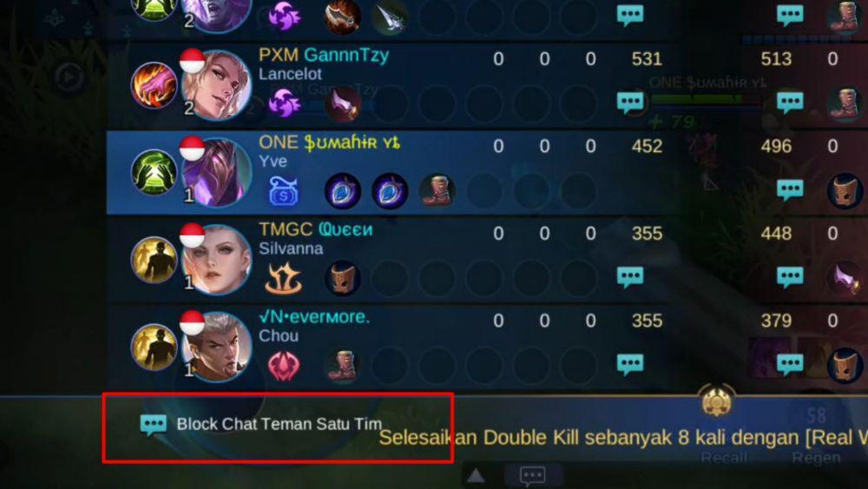
Task: Click enemy chat icon beside 448 gold
Action: pos(790,276)
